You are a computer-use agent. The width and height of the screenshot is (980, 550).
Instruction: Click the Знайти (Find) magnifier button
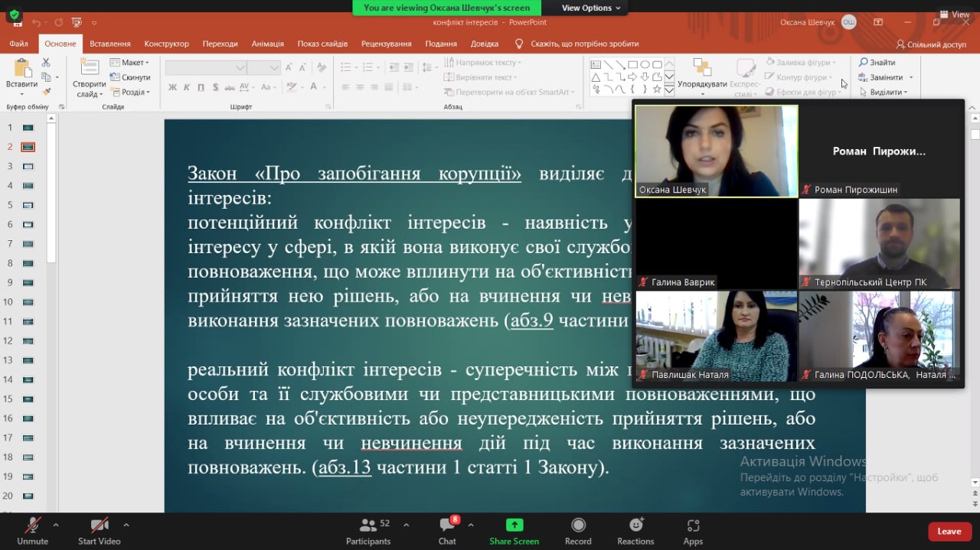pyautogui.click(x=877, y=63)
